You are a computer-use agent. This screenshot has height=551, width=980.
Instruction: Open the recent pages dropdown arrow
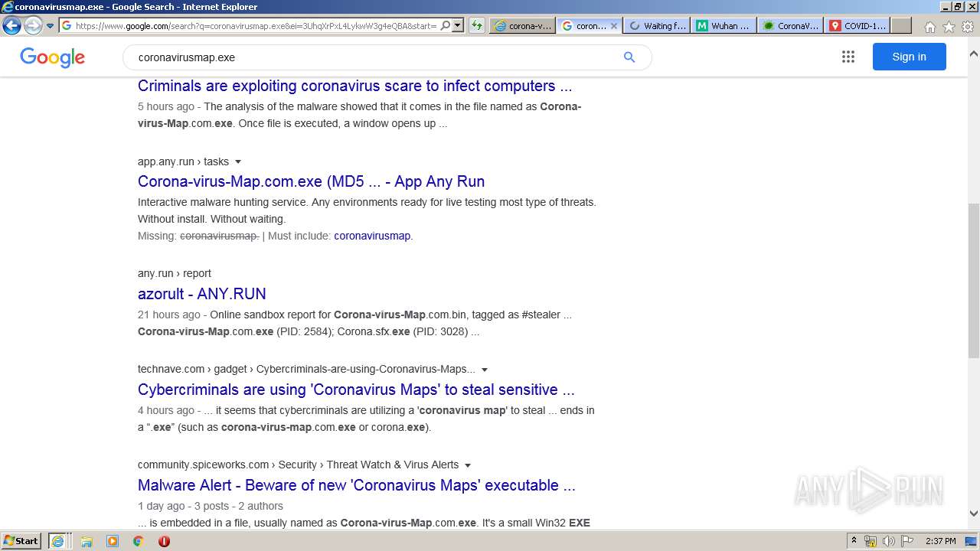coord(51,25)
